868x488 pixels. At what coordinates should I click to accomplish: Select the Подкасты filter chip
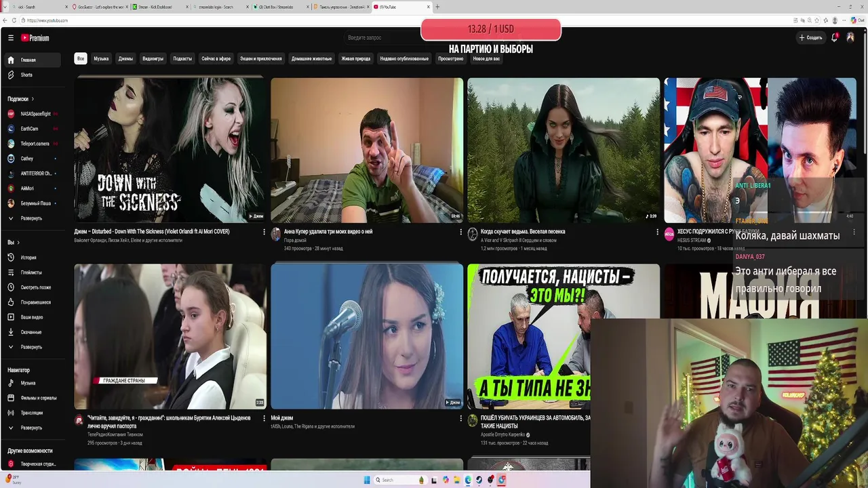click(x=182, y=59)
